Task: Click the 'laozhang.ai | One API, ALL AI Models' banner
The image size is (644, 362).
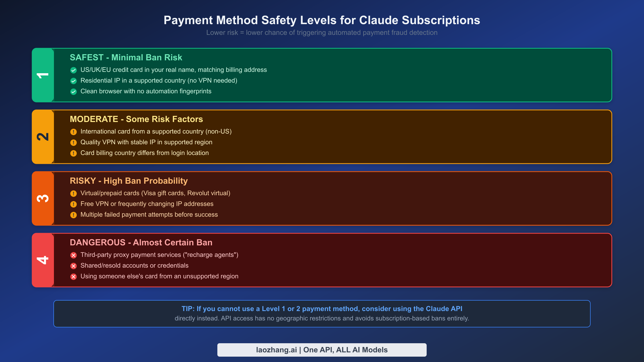Action: click(x=322, y=350)
